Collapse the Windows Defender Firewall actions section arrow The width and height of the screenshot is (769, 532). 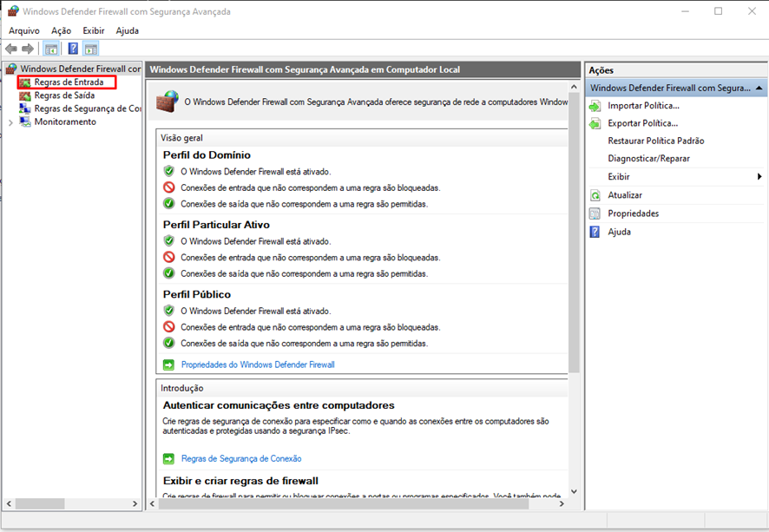(759, 88)
